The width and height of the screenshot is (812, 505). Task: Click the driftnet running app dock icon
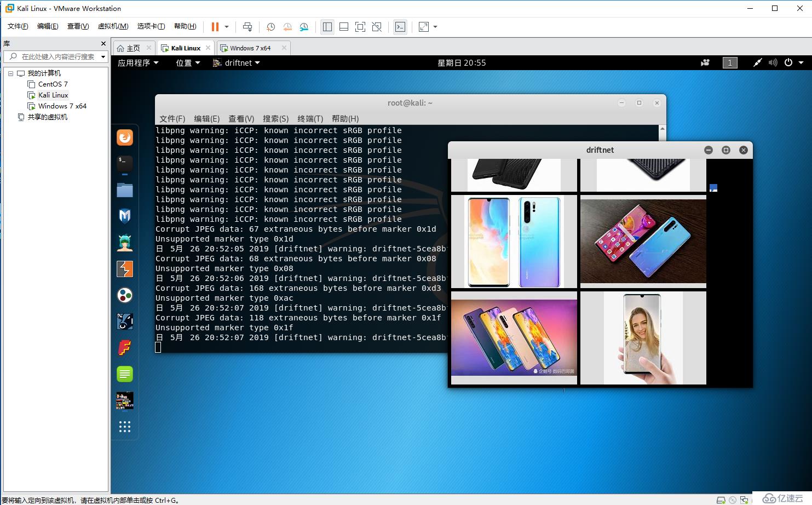[x=125, y=400]
